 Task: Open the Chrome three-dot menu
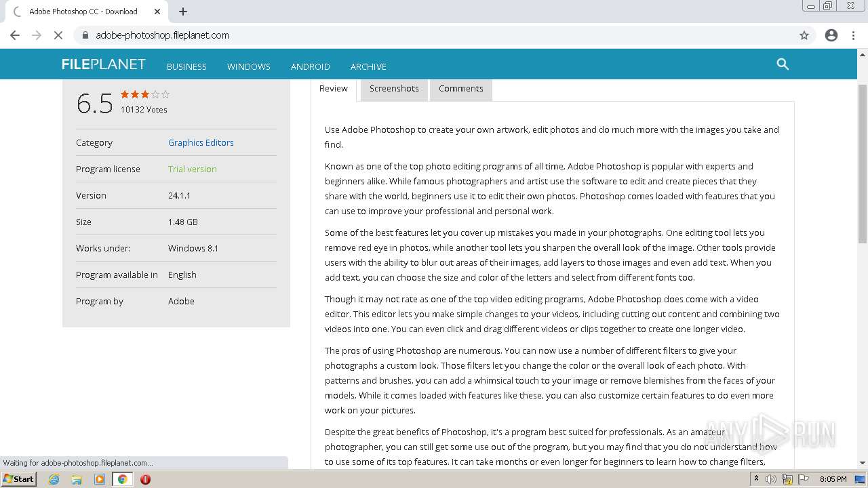click(x=854, y=35)
